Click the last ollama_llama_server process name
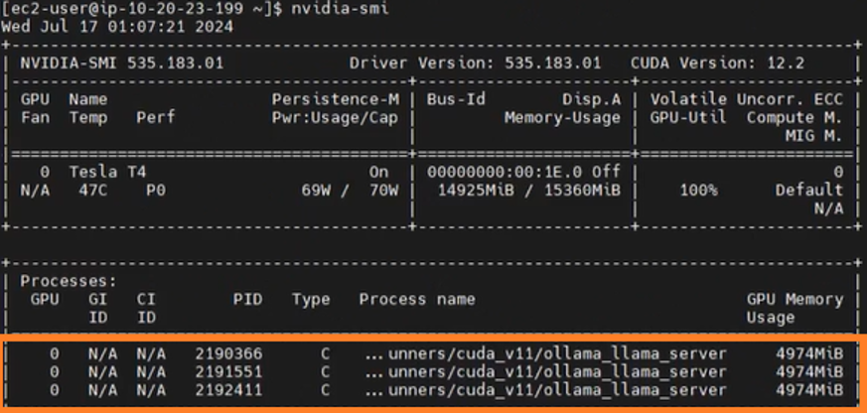868x413 pixels. click(x=545, y=390)
